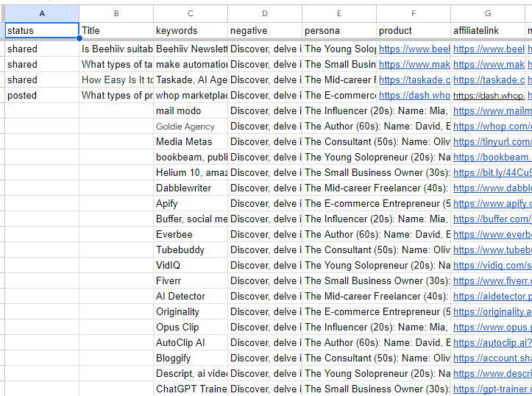Select the 'shared' status in Beehiiv row
This screenshot has width=532, height=396.
tap(42, 49)
